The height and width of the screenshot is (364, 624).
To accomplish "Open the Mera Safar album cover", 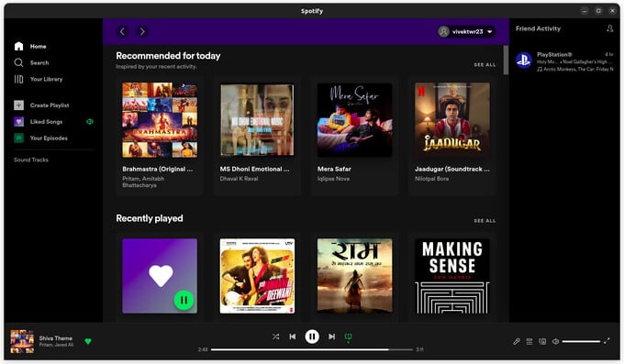I will click(x=354, y=120).
